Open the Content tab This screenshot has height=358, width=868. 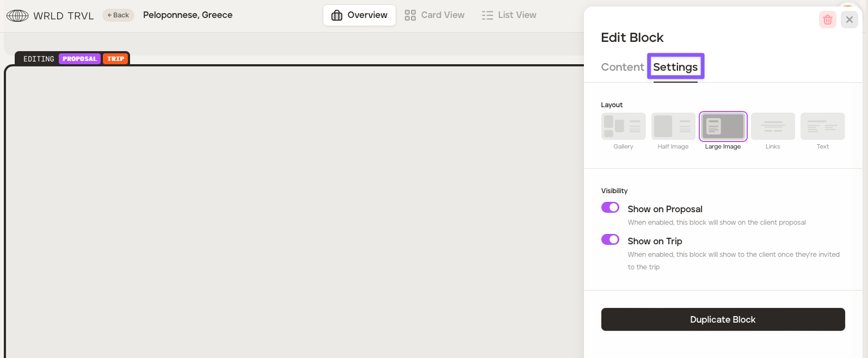pyautogui.click(x=622, y=67)
